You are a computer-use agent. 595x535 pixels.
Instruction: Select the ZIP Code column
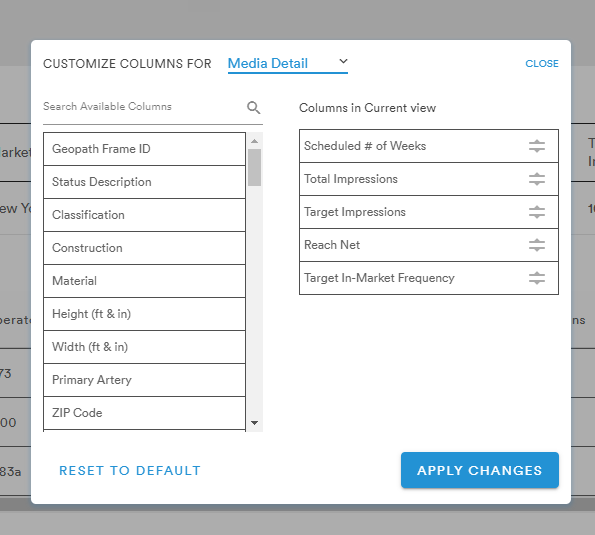(144, 413)
